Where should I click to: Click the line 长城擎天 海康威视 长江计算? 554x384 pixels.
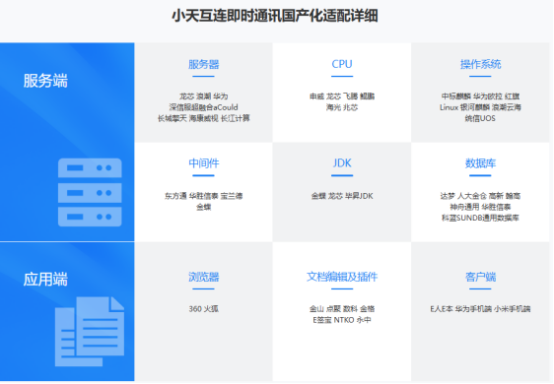click(x=204, y=118)
